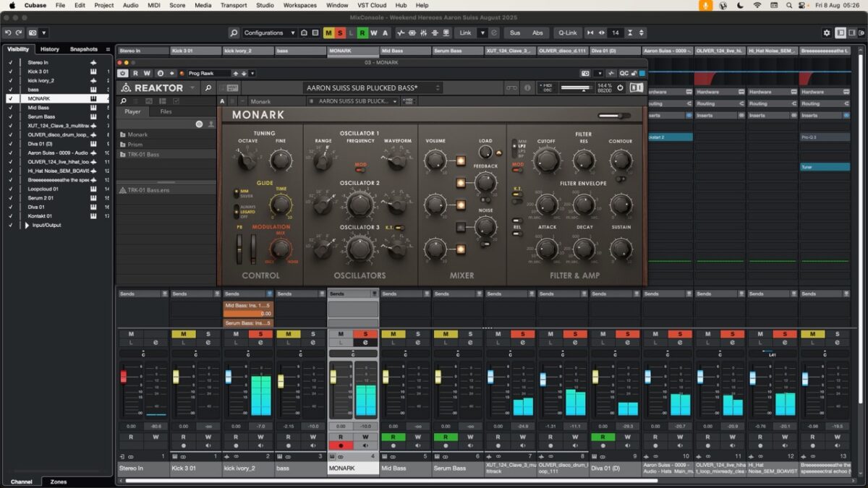Open the Reaktor main menu dropdown arrow
The width and height of the screenshot is (868, 488).
pos(192,87)
